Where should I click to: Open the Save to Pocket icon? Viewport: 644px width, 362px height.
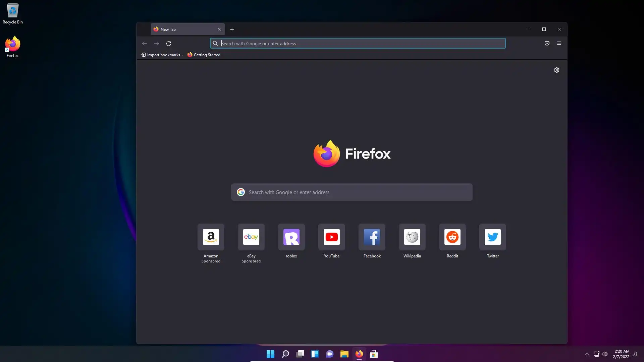(x=547, y=43)
